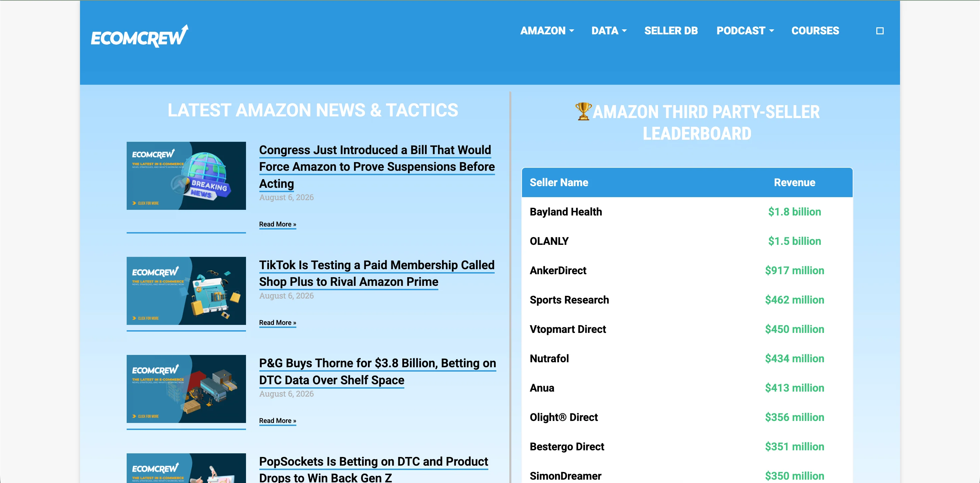Image resolution: width=980 pixels, height=483 pixels.
Task: Expand the PODCAST dropdown menu
Action: tap(745, 31)
